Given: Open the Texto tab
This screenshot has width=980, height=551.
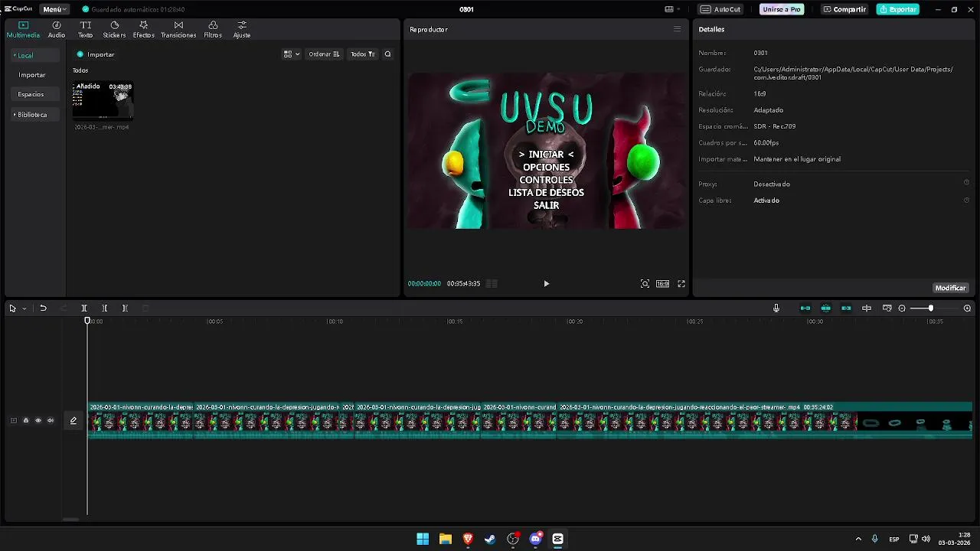Looking at the screenshot, I should tap(86, 30).
